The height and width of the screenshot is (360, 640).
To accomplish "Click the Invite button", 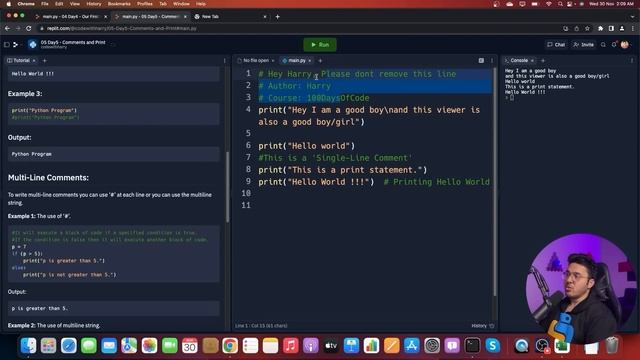I will (583, 44).
